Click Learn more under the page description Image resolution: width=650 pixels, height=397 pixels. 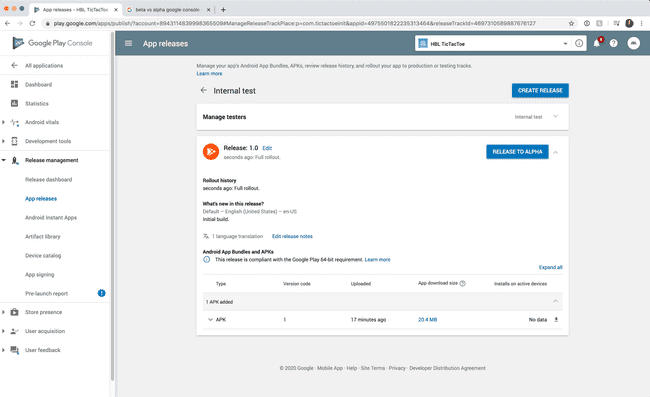[209, 73]
